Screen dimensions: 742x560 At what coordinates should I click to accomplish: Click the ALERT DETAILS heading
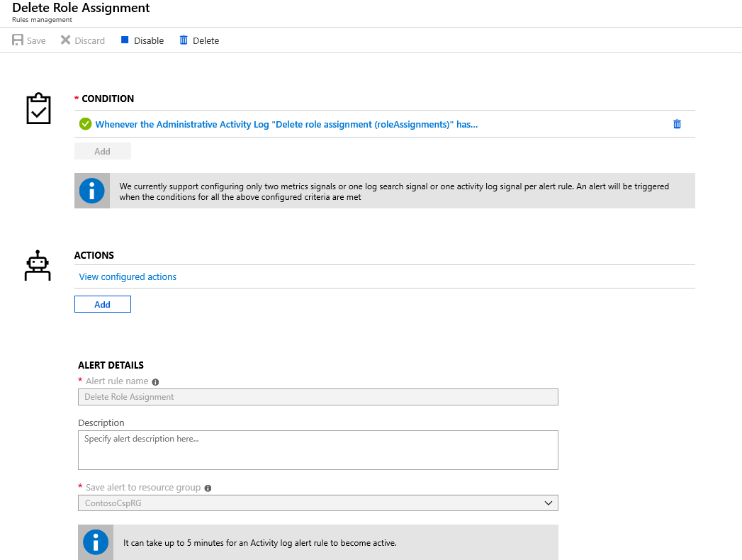[111, 365]
